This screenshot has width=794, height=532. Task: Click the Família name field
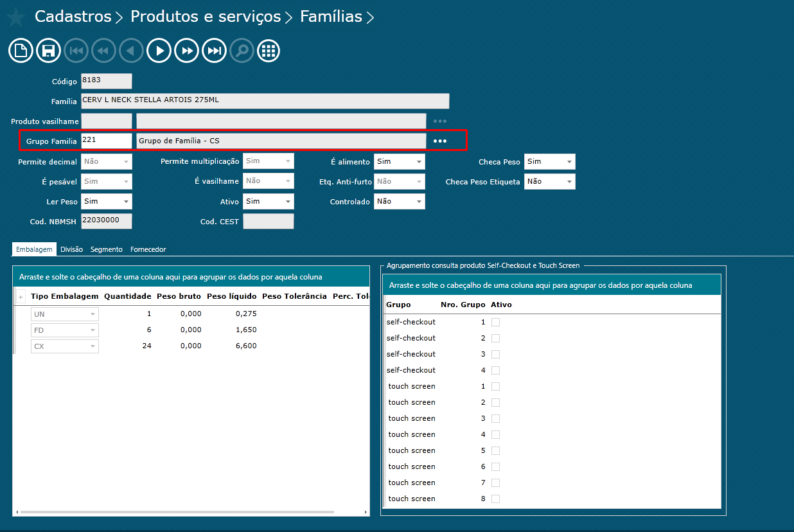tap(265, 101)
